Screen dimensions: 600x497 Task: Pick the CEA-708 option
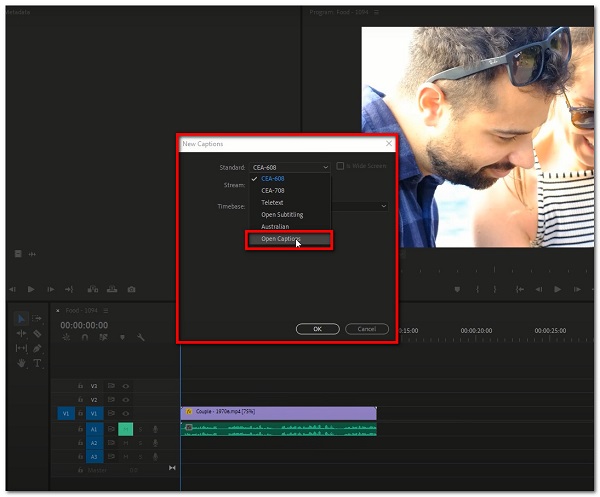coord(273,190)
